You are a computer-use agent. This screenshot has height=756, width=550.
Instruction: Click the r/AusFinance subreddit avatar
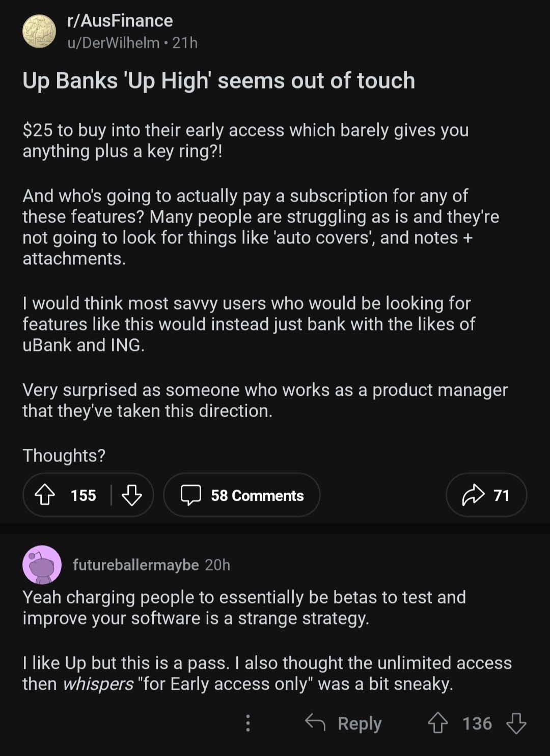pos(39,31)
